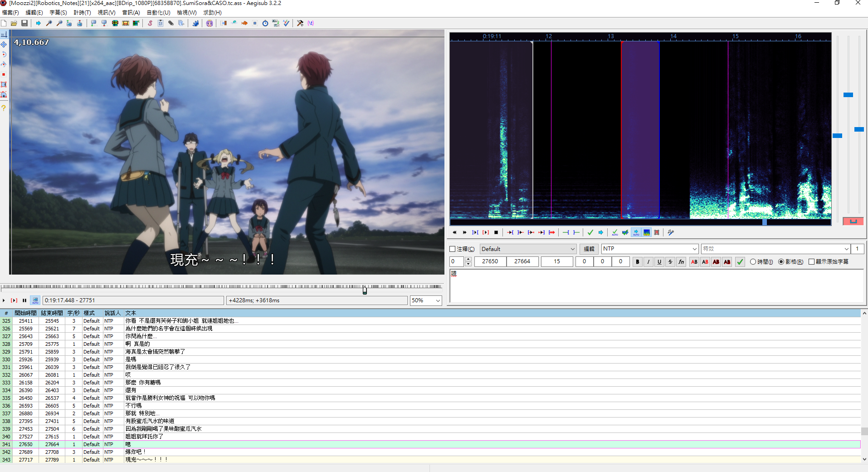
Task: Stop audio playback with the square icon
Action: click(x=496, y=232)
